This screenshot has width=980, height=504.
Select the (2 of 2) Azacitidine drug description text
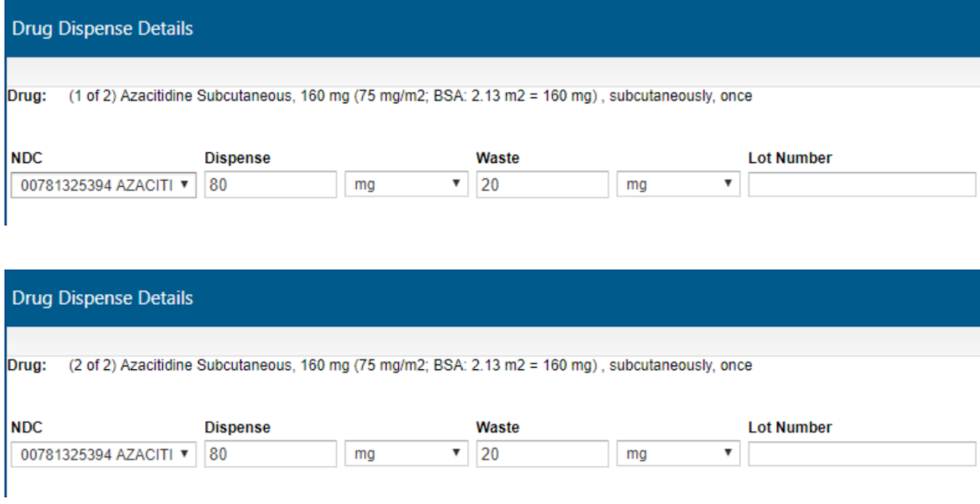point(410,366)
